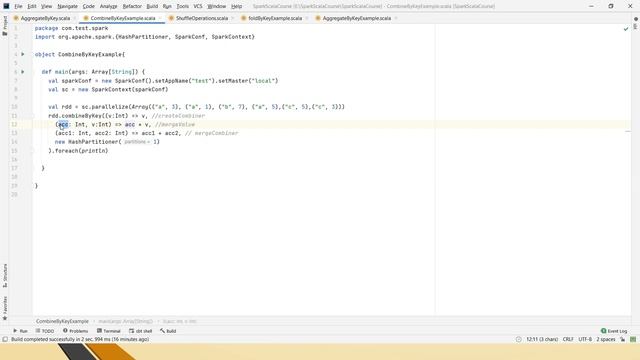Viewport: 640px width, 360px height.
Task: Toggle read-only lock icon in status bar
Action: (622, 340)
